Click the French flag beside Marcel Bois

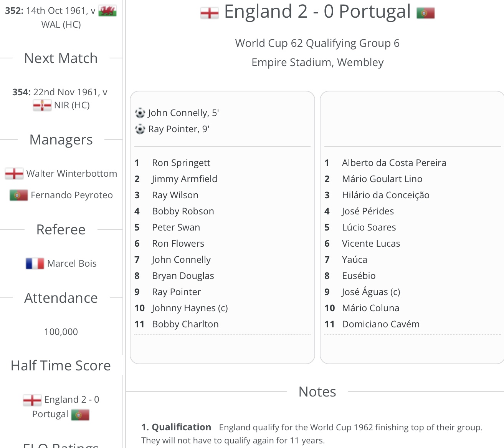click(35, 264)
